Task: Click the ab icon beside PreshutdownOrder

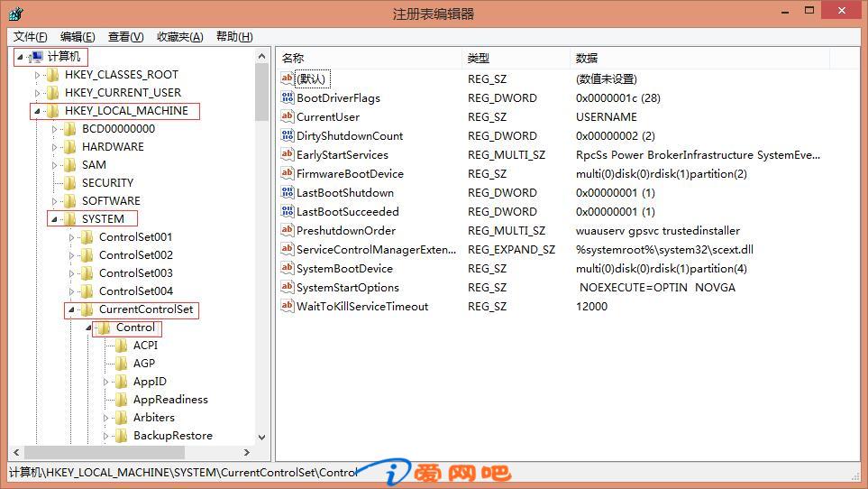Action: (x=287, y=230)
